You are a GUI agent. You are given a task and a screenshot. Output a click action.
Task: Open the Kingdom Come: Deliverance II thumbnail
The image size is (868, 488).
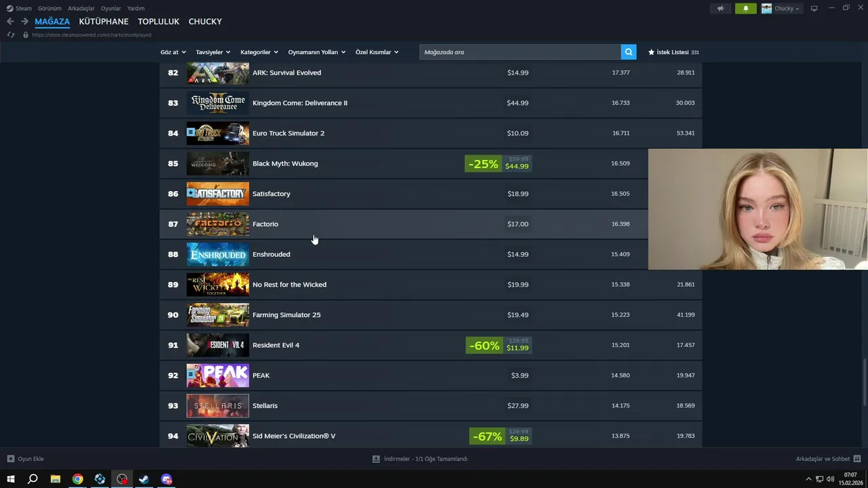pyautogui.click(x=218, y=103)
